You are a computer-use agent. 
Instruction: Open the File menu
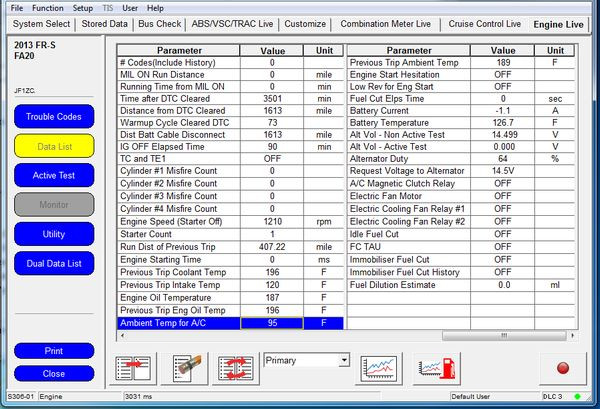pyautogui.click(x=16, y=7)
